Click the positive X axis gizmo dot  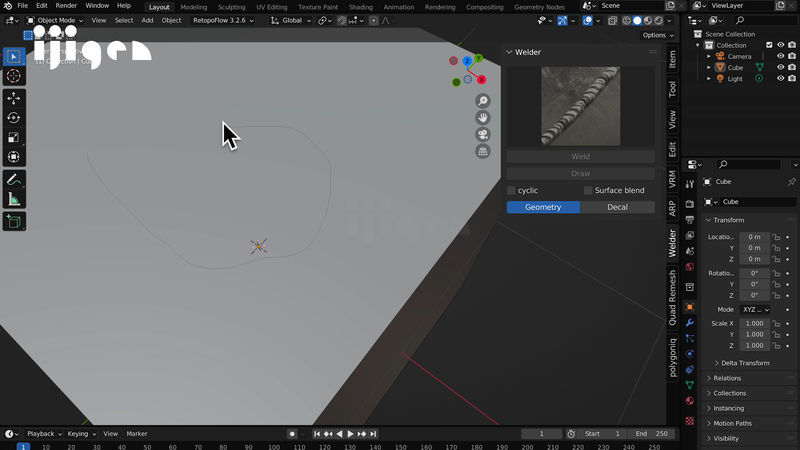coord(481,80)
